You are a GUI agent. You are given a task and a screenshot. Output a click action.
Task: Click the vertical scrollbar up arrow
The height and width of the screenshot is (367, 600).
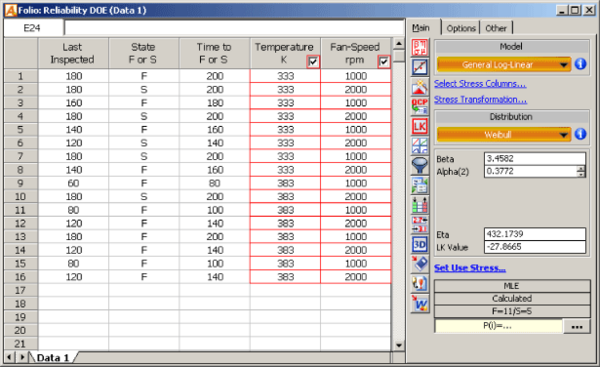coord(399,44)
